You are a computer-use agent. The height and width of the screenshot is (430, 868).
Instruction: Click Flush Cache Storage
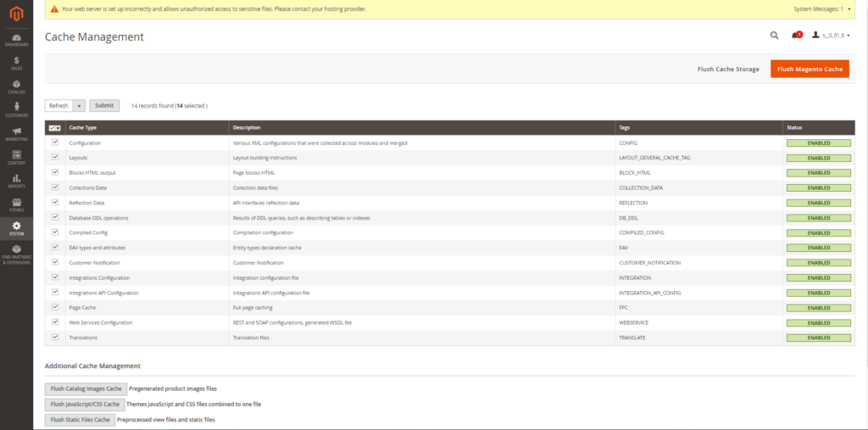[x=728, y=70]
